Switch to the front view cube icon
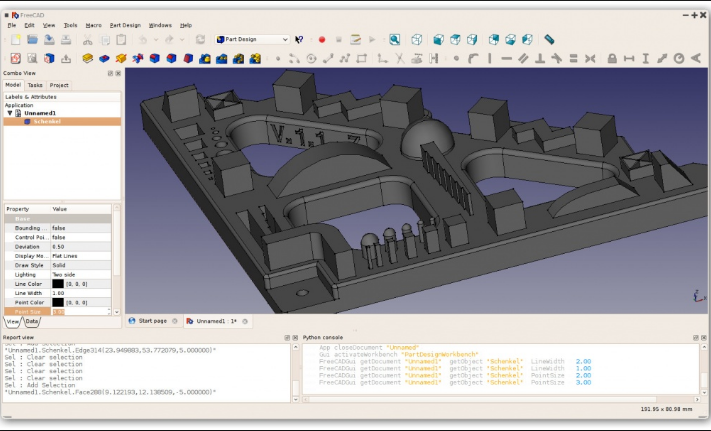 tap(438, 40)
